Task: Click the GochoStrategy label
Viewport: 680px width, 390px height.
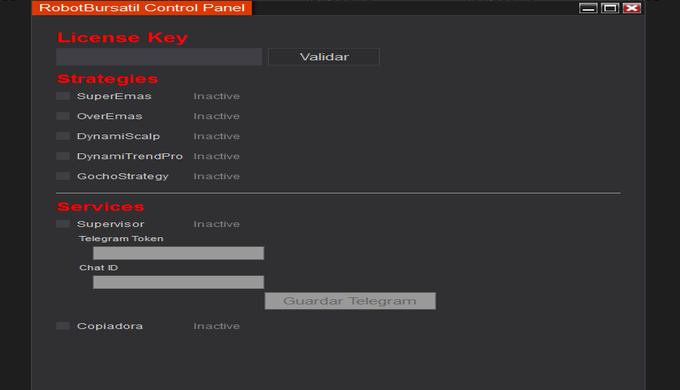Action: pos(123,176)
